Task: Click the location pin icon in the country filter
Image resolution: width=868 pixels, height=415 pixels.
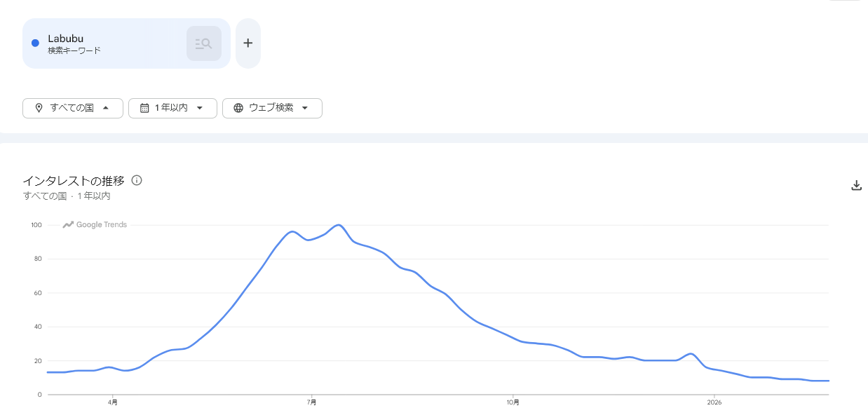Action: (x=39, y=108)
